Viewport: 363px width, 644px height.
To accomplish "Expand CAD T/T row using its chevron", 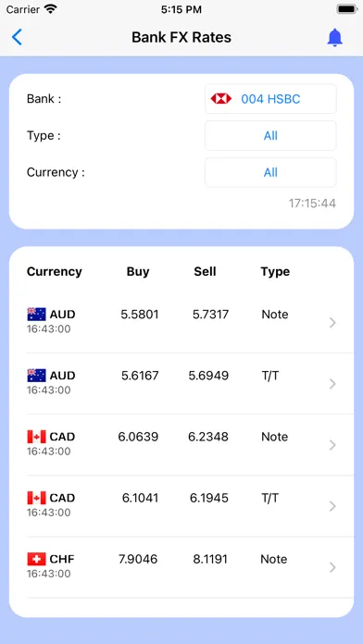I will click(x=333, y=506).
